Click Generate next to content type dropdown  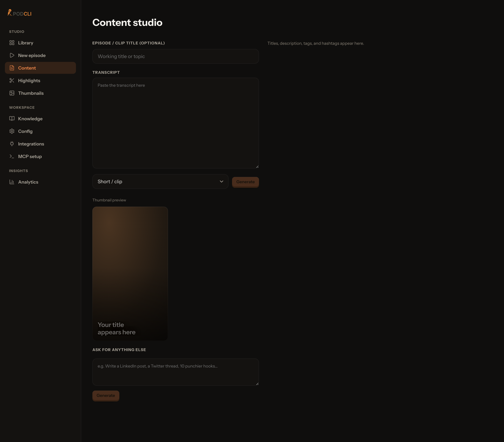coord(245,182)
